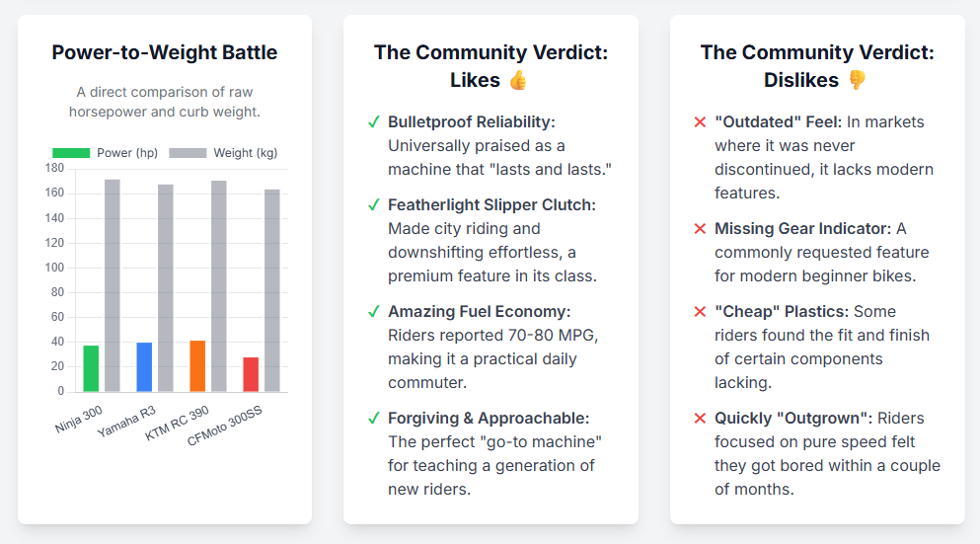Click red X icon beside "Cheap" Plastics
The width and height of the screenshot is (980, 544).
[x=700, y=312]
